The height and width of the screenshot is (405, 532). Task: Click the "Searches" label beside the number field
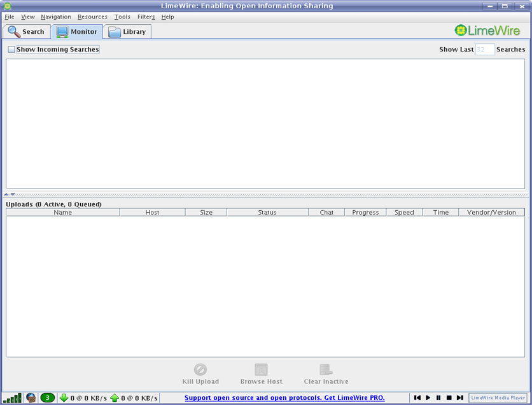(x=510, y=49)
